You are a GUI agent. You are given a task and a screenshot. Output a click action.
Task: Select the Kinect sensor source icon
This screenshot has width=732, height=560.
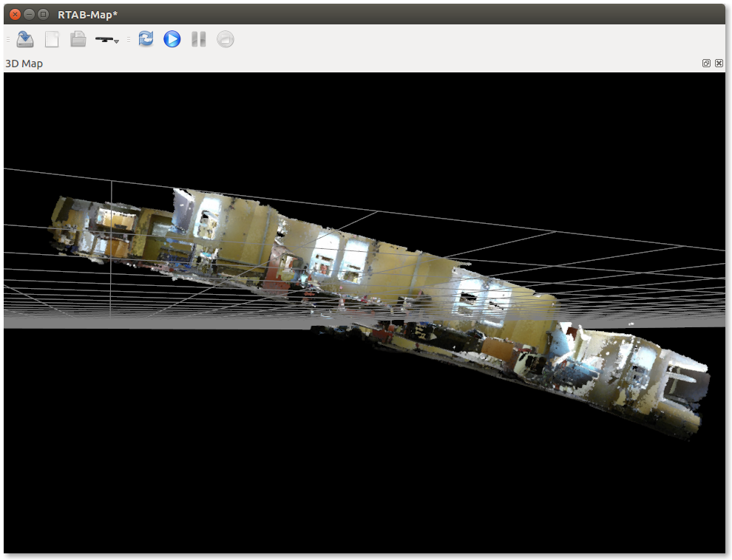pos(104,39)
